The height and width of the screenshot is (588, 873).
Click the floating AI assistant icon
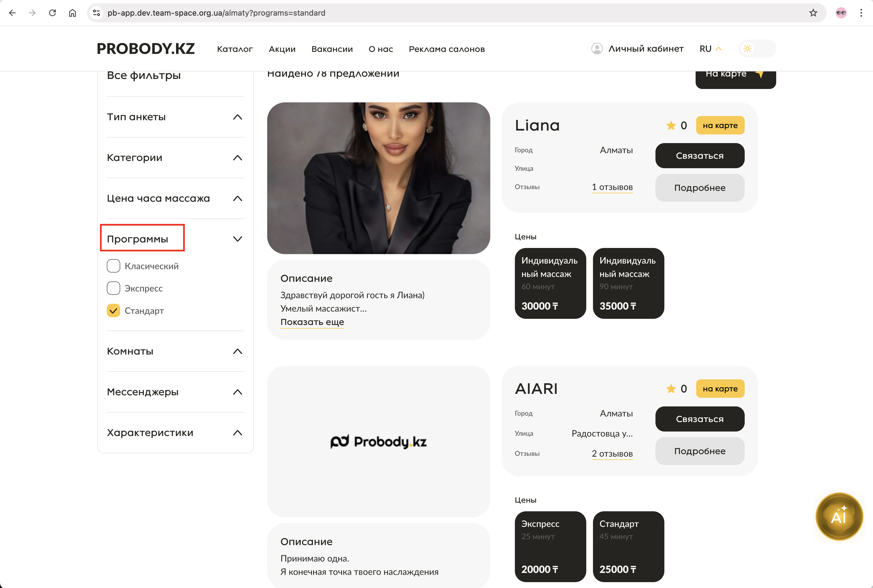pyautogui.click(x=839, y=516)
